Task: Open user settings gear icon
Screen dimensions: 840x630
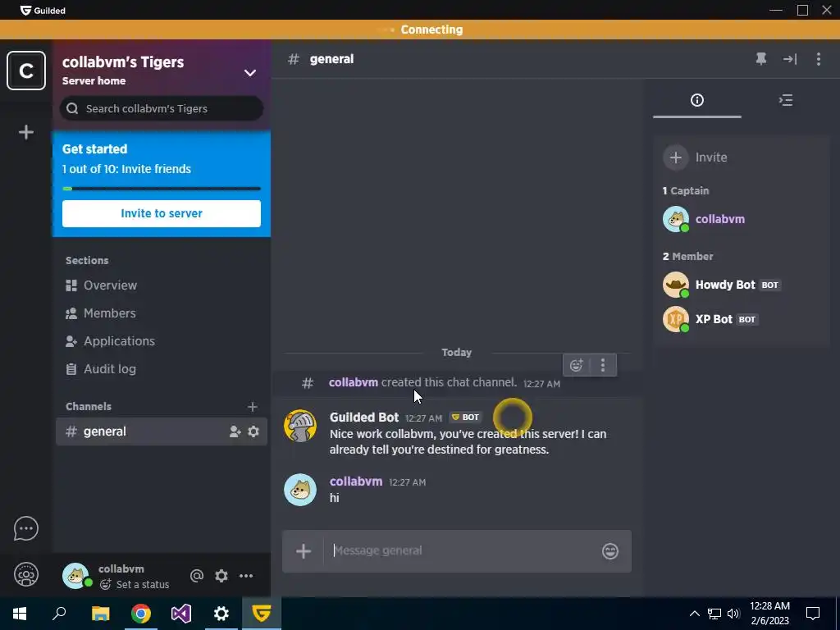Action: pos(221,576)
